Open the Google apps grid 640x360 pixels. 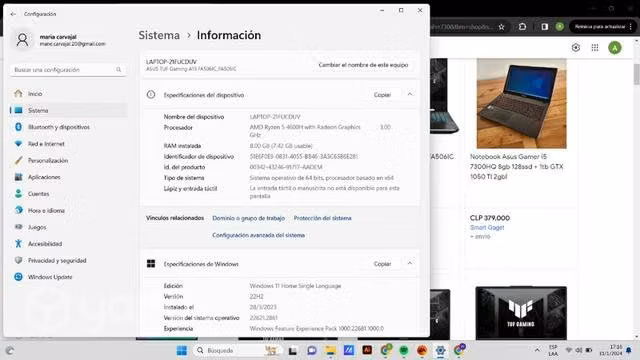click(595, 48)
